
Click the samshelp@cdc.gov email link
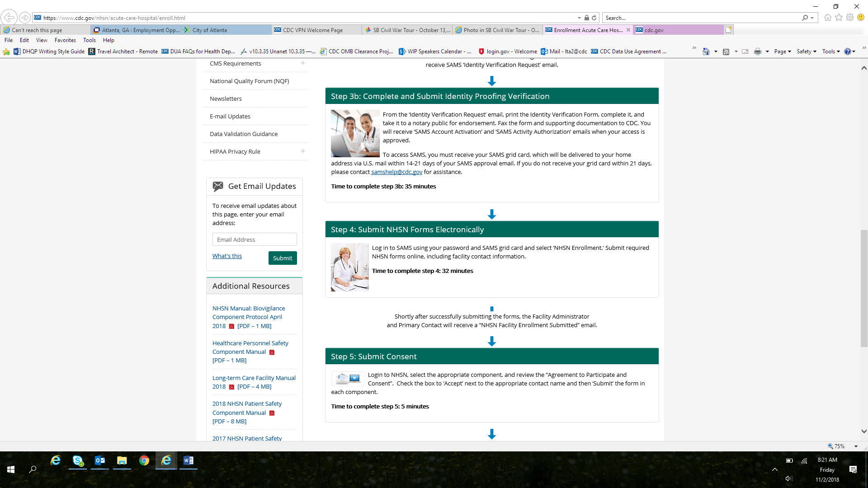coord(396,172)
